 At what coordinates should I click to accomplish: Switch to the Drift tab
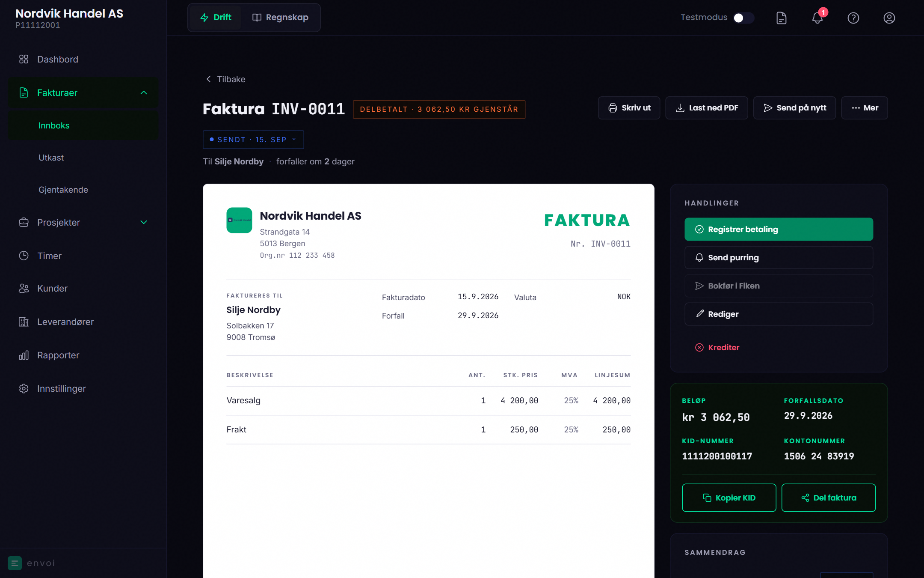coord(216,18)
